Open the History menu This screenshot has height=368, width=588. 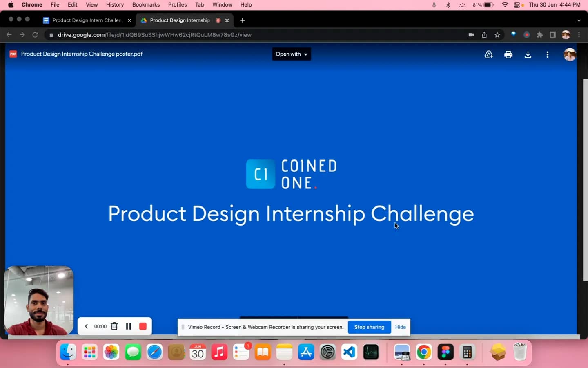[x=115, y=4]
